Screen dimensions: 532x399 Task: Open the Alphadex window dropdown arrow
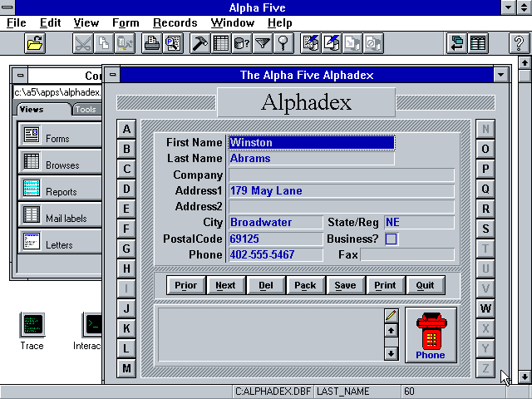500,75
